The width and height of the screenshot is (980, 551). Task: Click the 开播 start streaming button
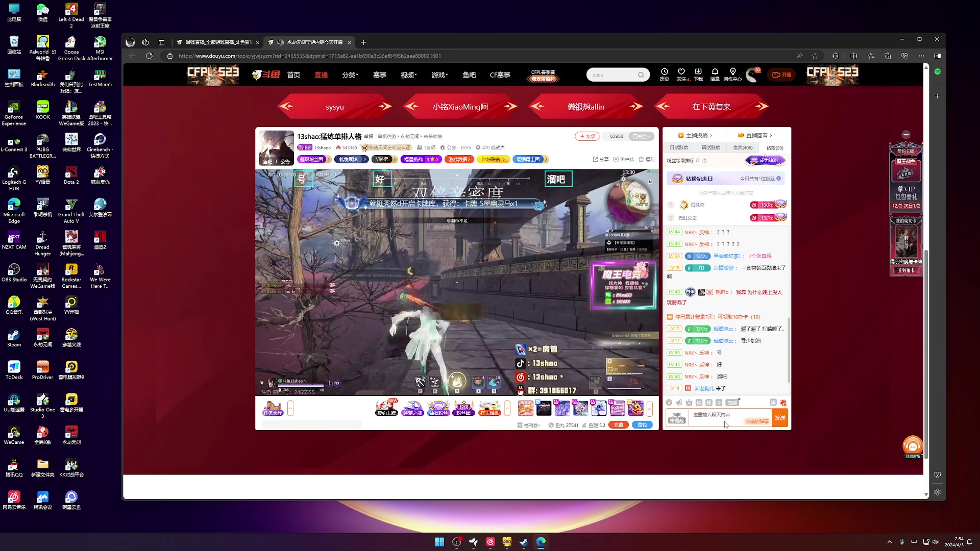[781, 74]
